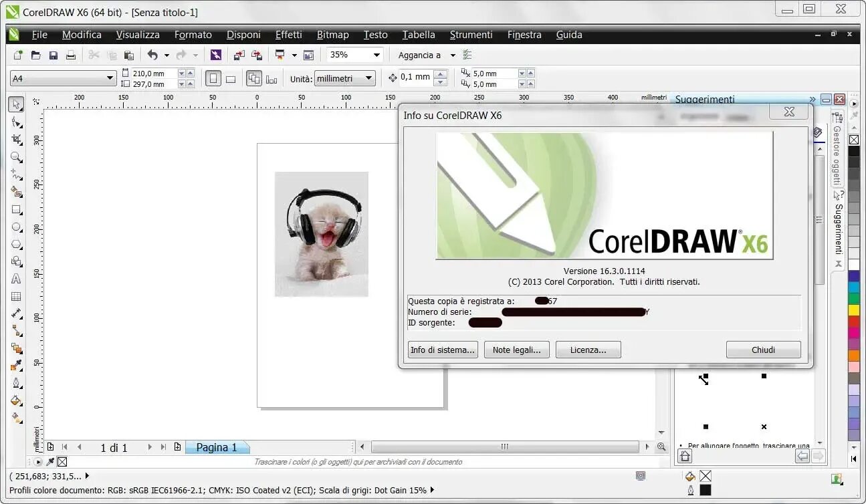Select the Outline Pen tool
The width and height of the screenshot is (866, 504).
click(x=17, y=383)
